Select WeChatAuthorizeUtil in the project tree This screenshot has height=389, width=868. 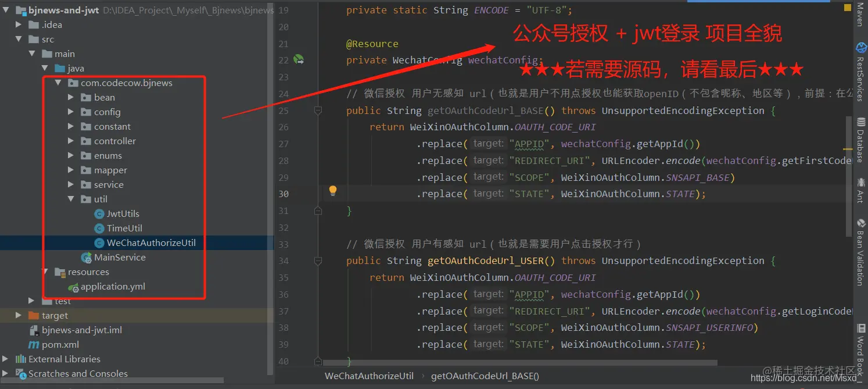(151, 243)
